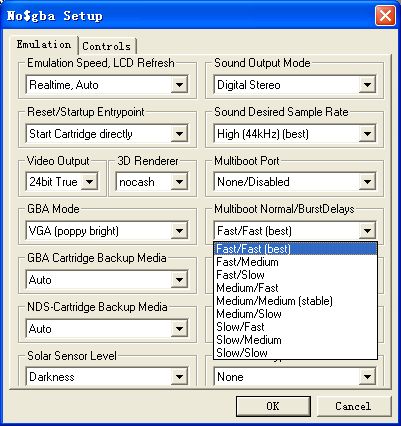Switch to the Controls tab
The image size is (401, 426).
pyautogui.click(x=107, y=46)
